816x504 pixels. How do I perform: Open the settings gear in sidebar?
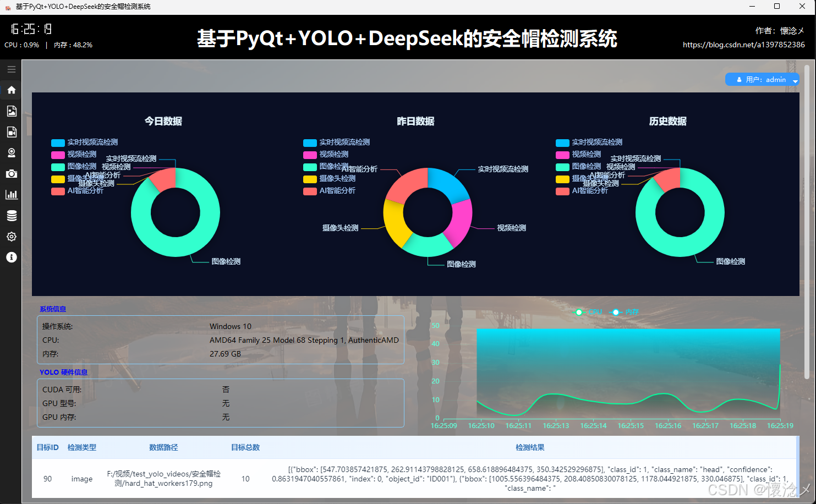[x=11, y=236]
